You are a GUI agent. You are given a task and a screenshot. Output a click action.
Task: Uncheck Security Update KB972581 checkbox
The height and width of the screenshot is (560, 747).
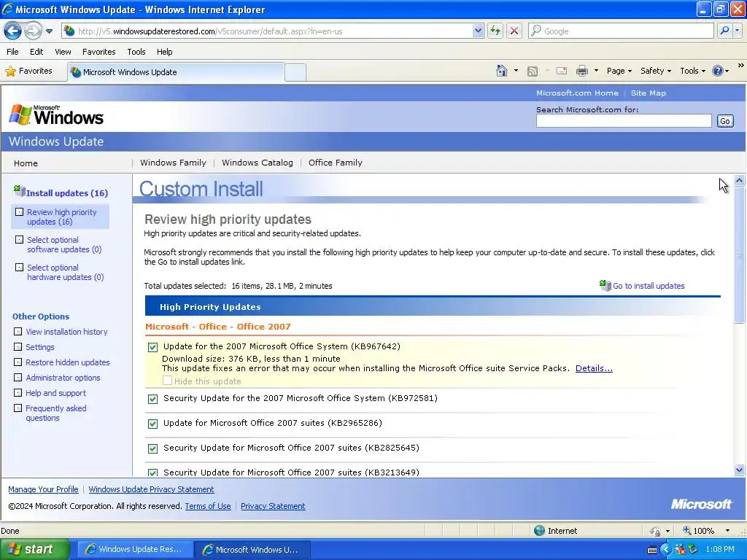pyautogui.click(x=153, y=399)
